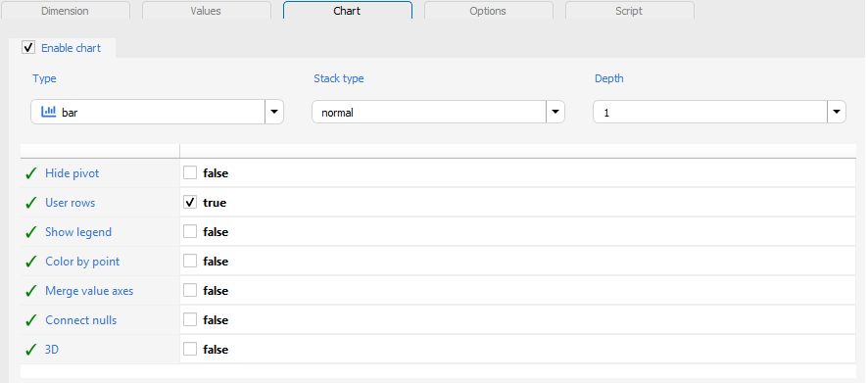Click green checkmark beside Color by point
Image resolution: width=868 pixels, height=383 pixels.
(31, 262)
